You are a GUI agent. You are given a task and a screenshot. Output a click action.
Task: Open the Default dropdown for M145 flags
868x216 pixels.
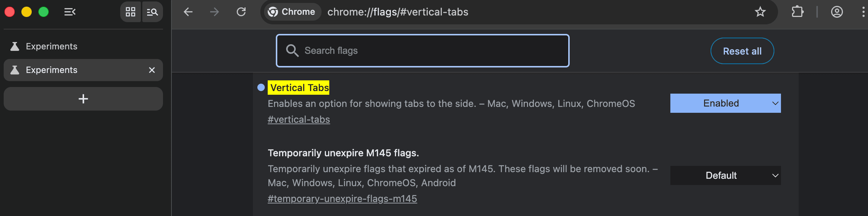725,175
